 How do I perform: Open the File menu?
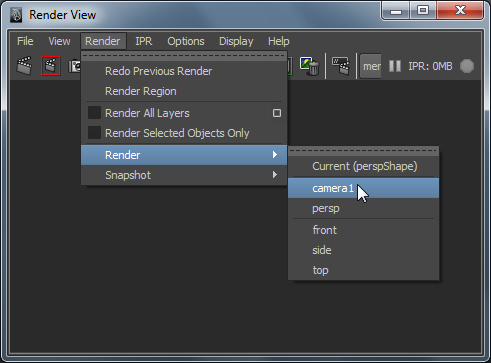[x=25, y=41]
